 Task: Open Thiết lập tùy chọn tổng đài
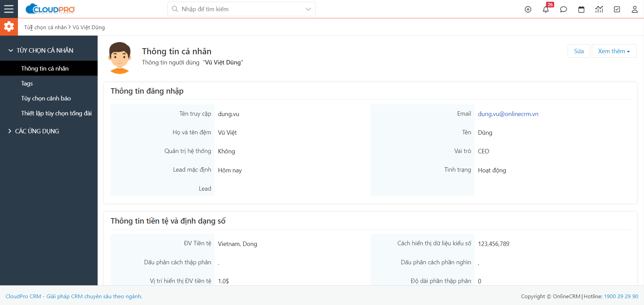[49, 113]
